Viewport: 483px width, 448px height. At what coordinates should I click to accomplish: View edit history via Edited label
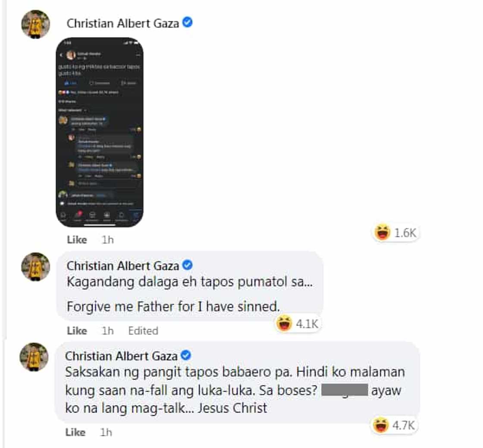tap(143, 331)
